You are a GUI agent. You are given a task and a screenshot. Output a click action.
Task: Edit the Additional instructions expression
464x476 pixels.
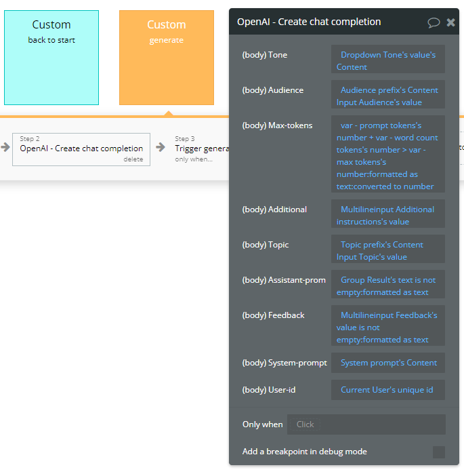pyautogui.click(x=388, y=214)
